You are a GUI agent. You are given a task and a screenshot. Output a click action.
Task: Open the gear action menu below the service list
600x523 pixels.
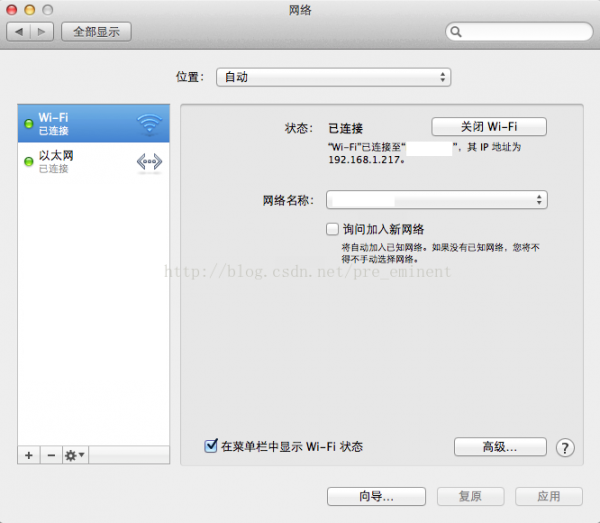75,455
